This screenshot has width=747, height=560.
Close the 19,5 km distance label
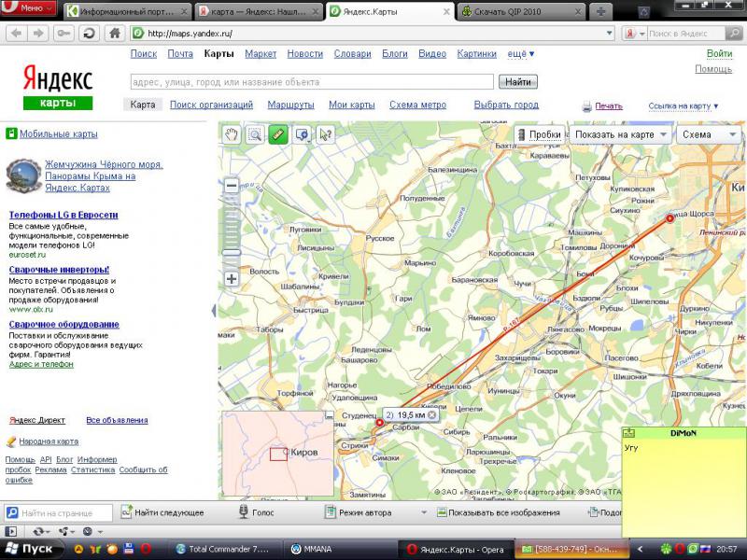(431, 414)
